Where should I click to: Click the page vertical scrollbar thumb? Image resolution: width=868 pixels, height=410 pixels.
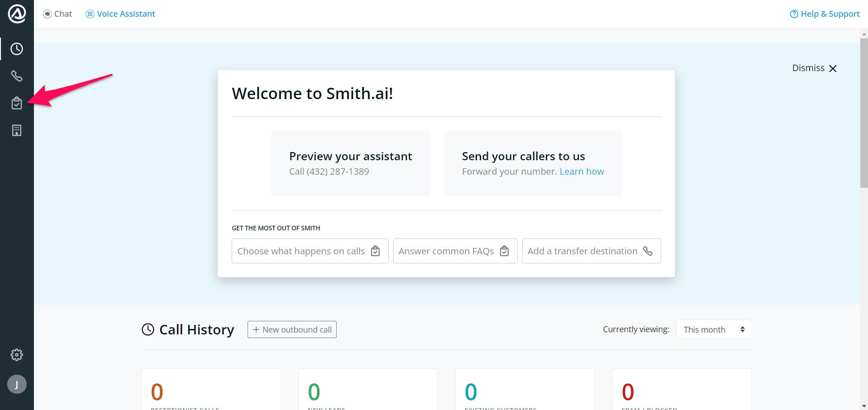[864, 113]
